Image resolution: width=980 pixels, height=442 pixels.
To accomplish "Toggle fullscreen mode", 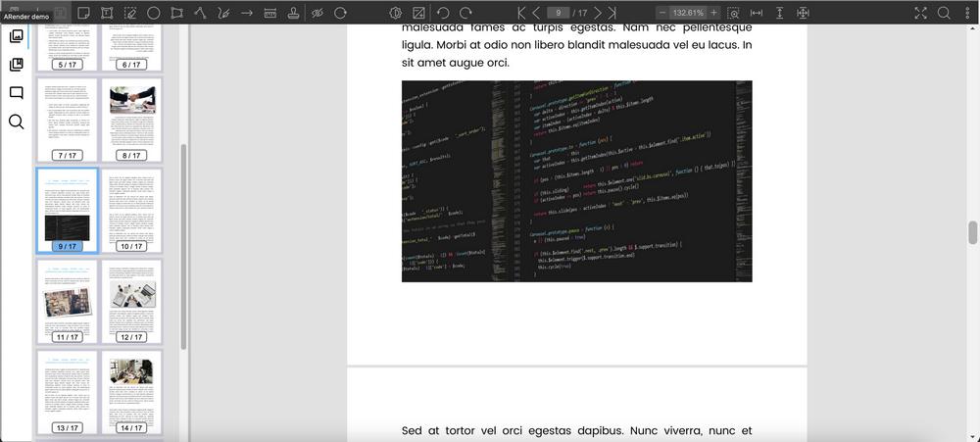I will 921,13.
